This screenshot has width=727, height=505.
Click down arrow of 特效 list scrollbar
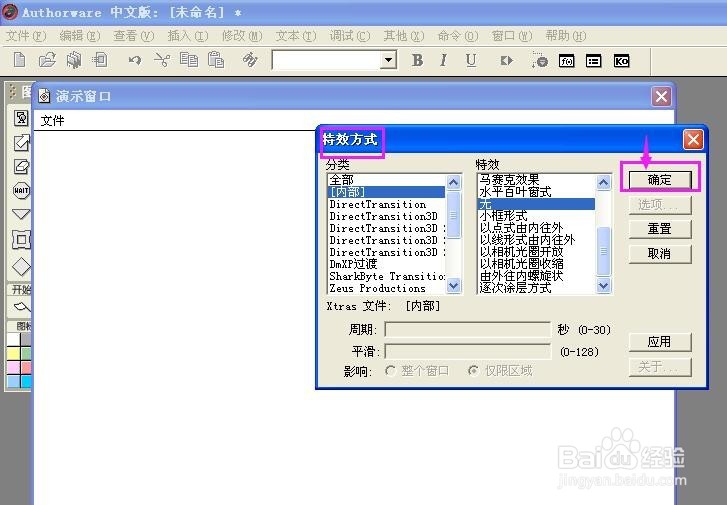coord(603,286)
